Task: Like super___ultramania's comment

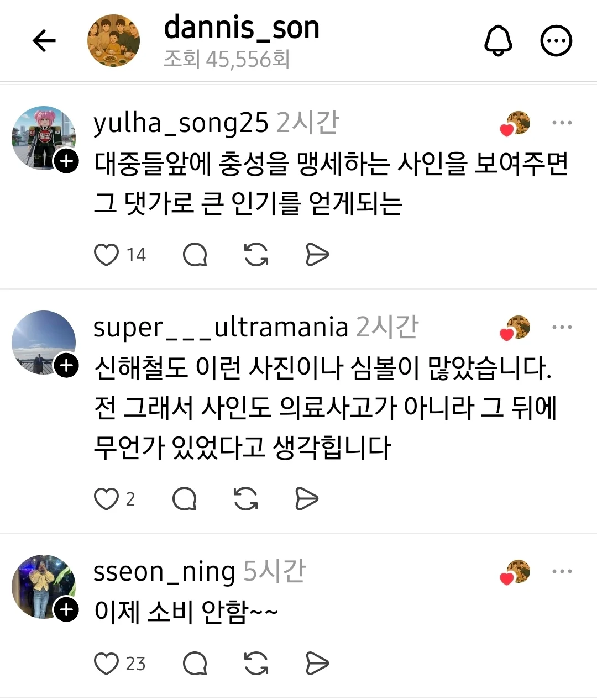Action: [106, 499]
